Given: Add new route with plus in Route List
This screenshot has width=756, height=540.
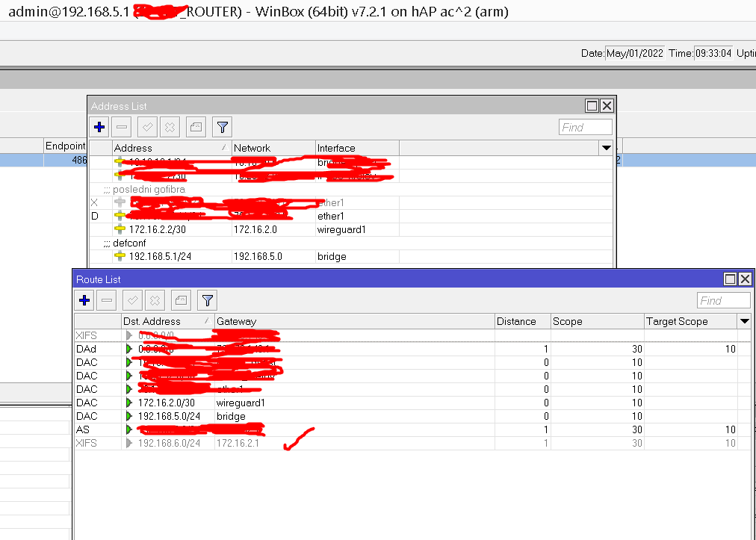Looking at the screenshot, I should pyautogui.click(x=84, y=300).
